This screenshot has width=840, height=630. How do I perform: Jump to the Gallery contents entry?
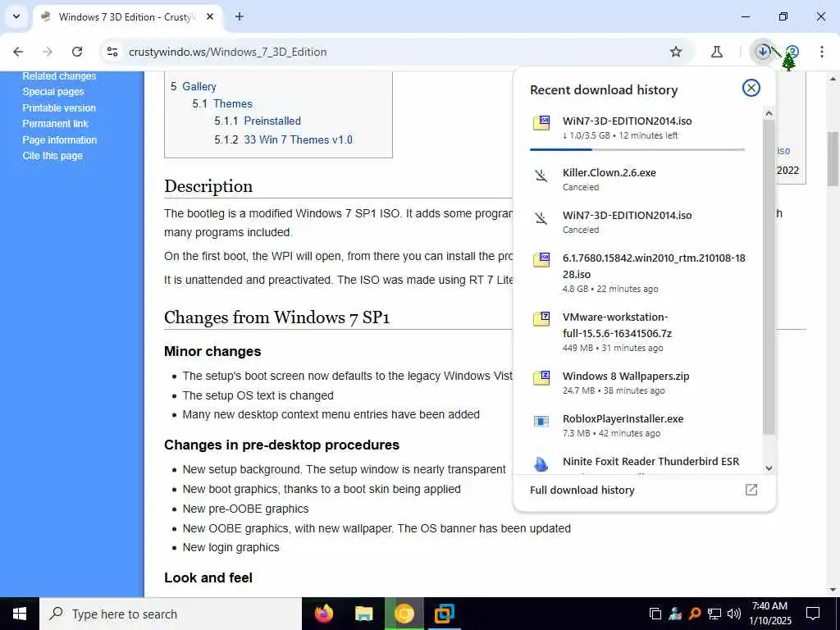click(x=199, y=86)
